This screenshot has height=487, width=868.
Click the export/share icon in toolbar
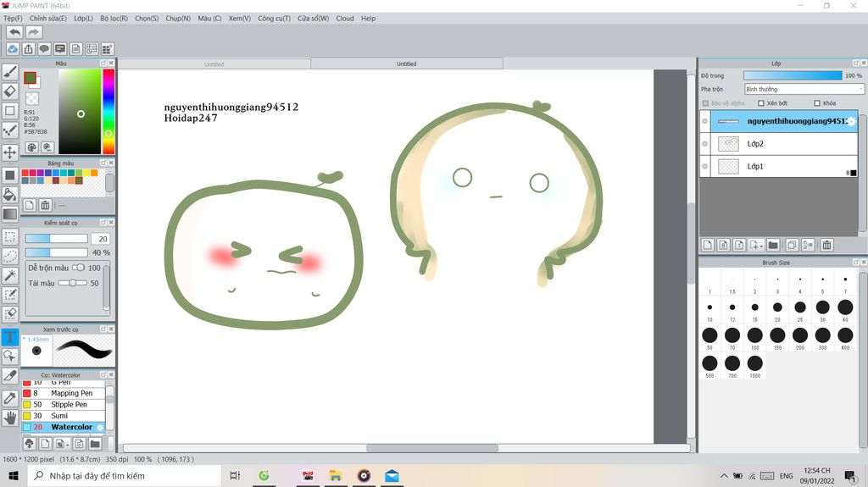[28, 49]
